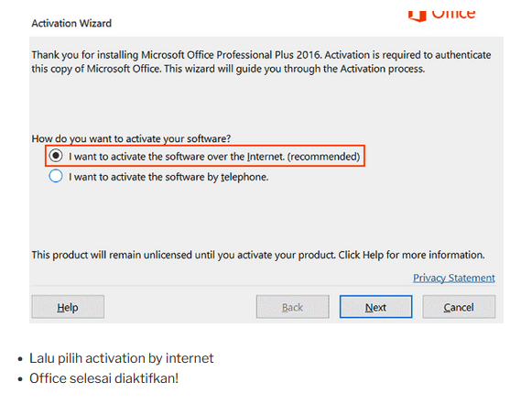532x404 pixels.
Task: Click the 'Office selesai diaktifkan!' bullet text
Action: (103, 378)
